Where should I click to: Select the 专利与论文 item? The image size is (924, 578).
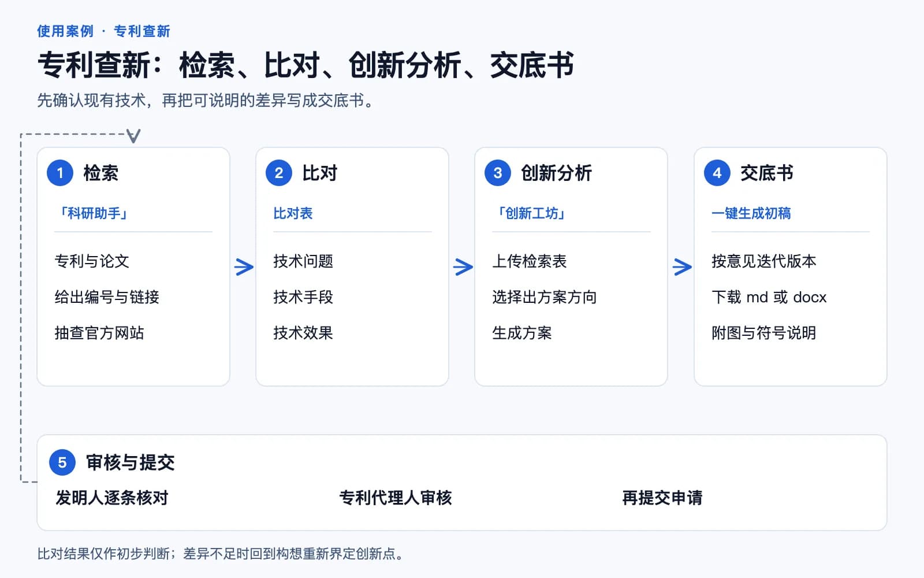pyautogui.click(x=92, y=261)
